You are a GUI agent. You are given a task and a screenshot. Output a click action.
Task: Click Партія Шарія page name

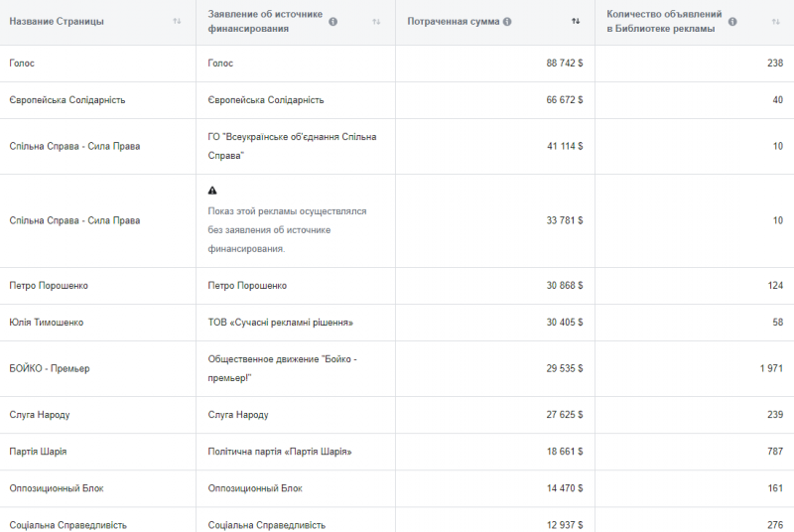point(39,452)
